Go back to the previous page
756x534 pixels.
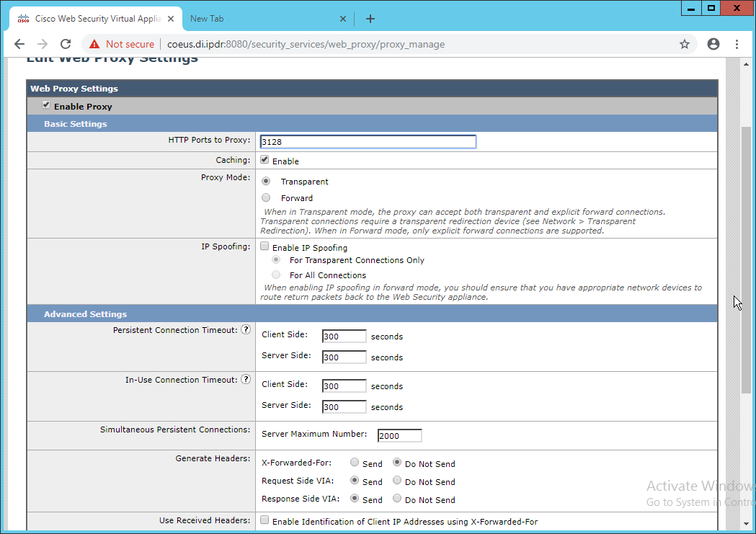(19, 45)
